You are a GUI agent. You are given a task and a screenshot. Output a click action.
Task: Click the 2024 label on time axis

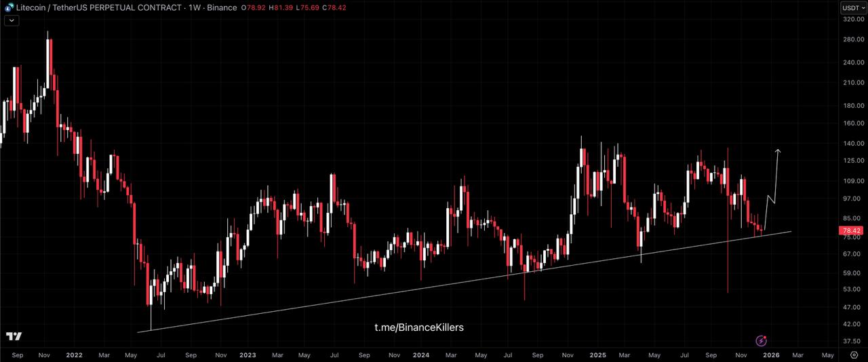coord(420,355)
